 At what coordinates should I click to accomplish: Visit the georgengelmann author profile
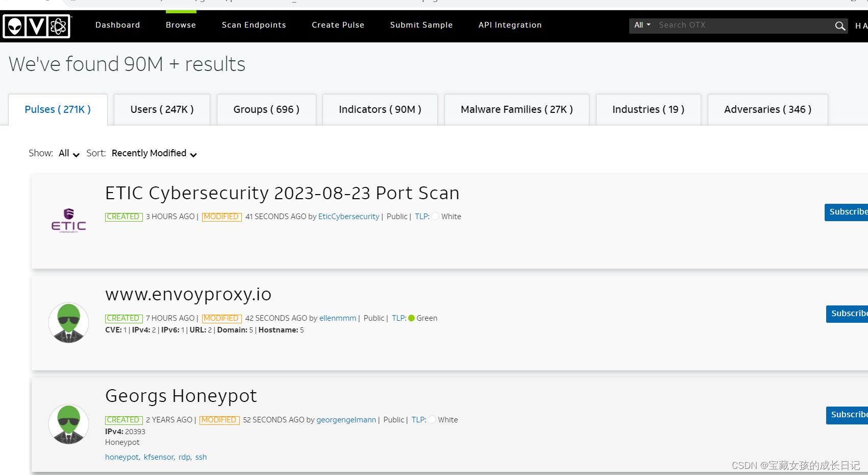[x=346, y=420]
